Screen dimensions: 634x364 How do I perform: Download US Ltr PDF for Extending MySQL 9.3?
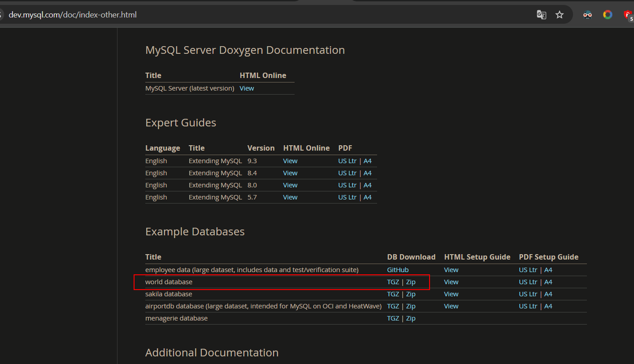[347, 161]
